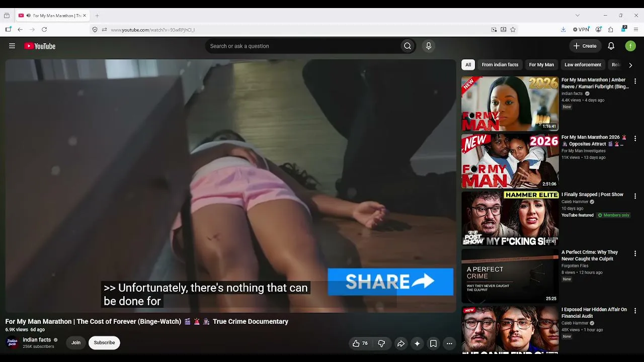
Task: Open the picture-in-picture icon in the address bar
Action: pyautogui.click(x=494, y=30)
